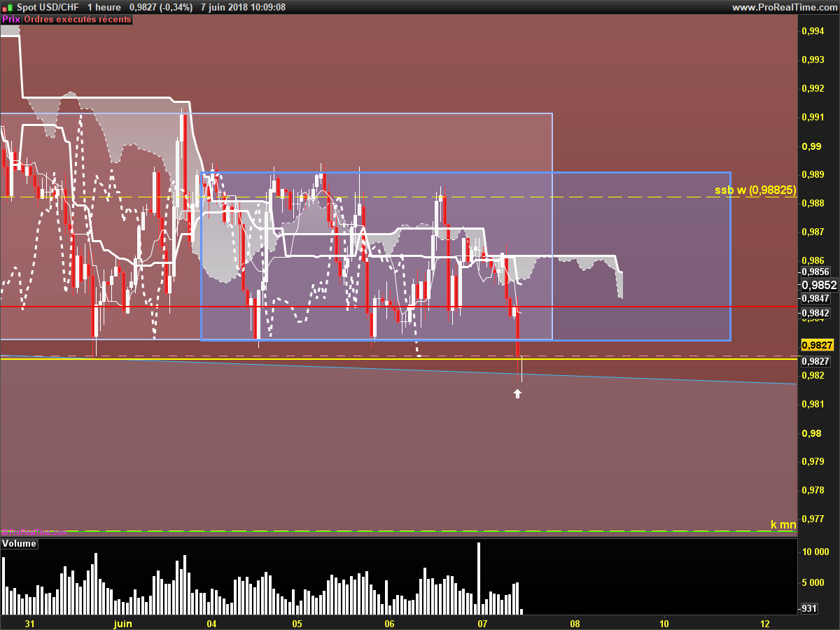Open the Volume indicator label
This screenshot has width=840, height=630.
pyautogui.click(x=19, y=543)
